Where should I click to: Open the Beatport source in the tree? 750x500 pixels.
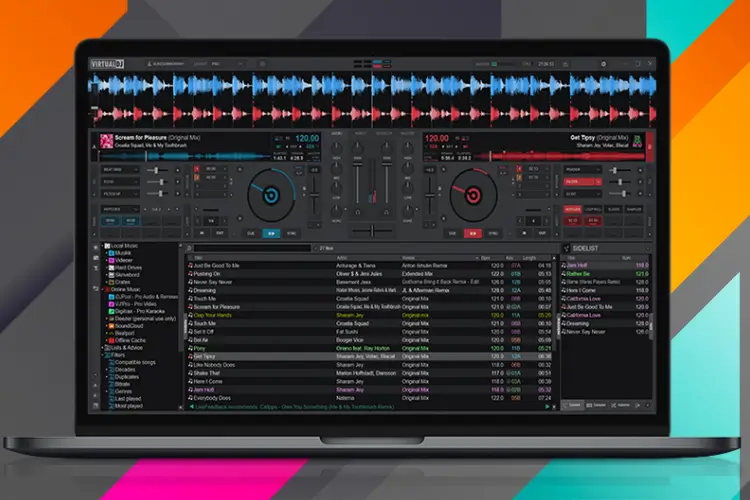(121, 333)
